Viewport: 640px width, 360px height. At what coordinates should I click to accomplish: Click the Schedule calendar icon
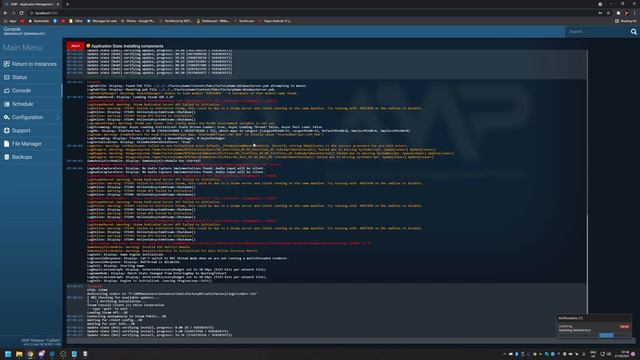[7, 104]
